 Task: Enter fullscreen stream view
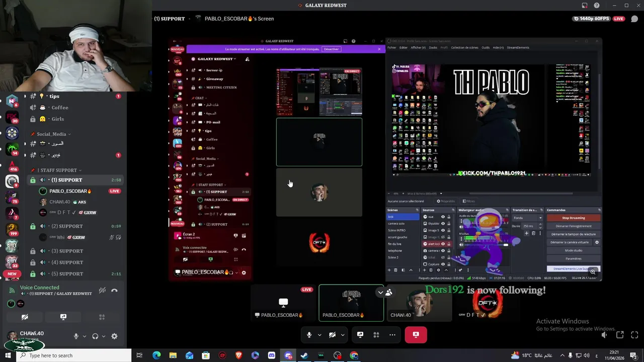coord(634,335)
